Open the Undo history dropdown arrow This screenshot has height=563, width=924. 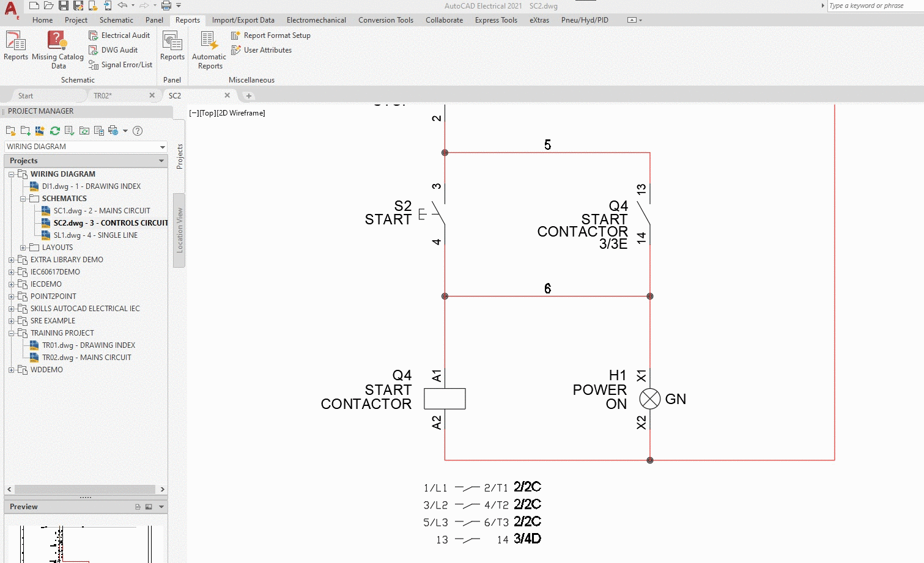[133, 6]
